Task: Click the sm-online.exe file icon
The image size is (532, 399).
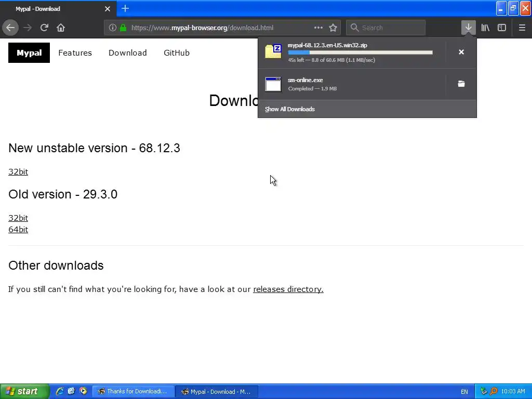Action: pyautogui.click(x=273, y=85)
